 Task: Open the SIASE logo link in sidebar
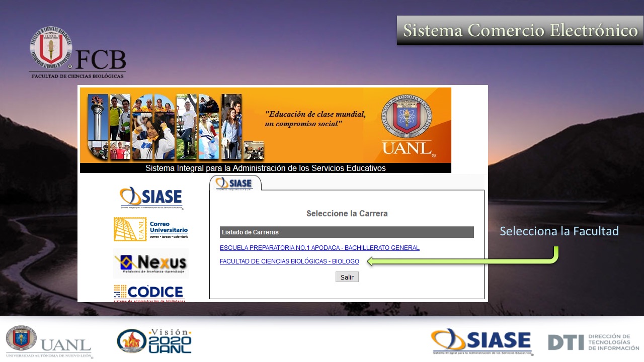coord(151,198)
